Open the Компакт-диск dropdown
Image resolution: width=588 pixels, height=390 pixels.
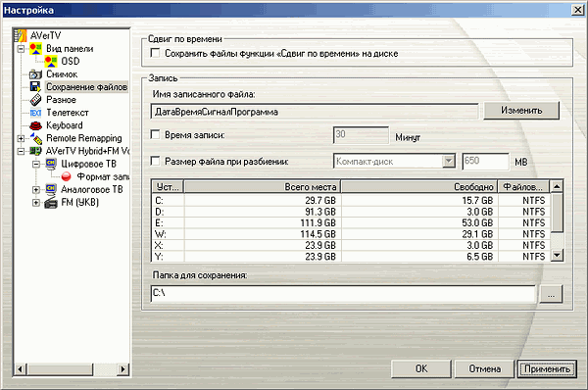click(449, 162)
